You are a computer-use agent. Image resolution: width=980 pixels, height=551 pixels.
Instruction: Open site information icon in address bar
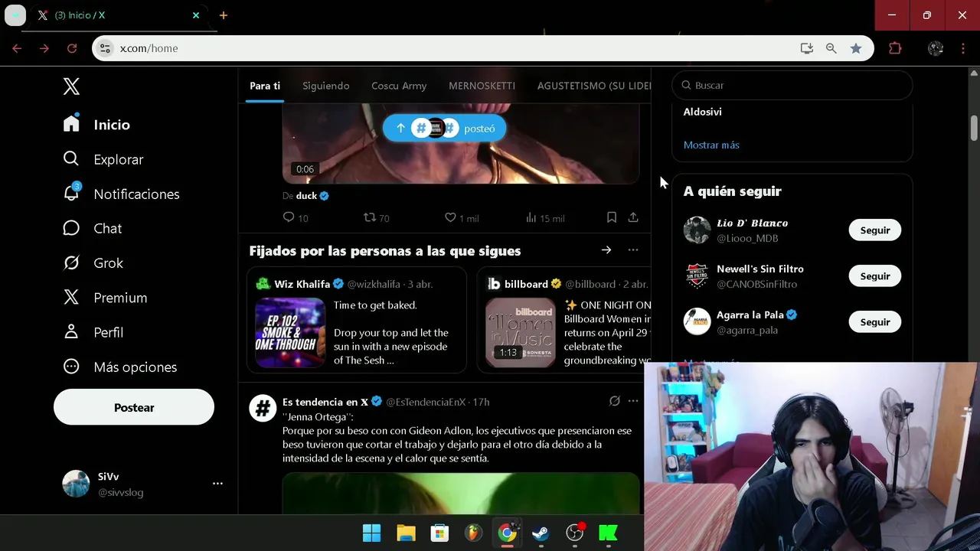[106, 48]
